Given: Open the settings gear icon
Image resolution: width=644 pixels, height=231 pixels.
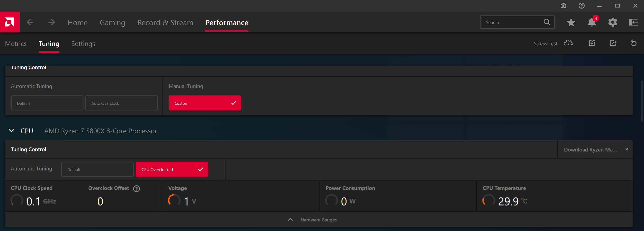Looking at the screenshot, I should [x=613, y=22].
